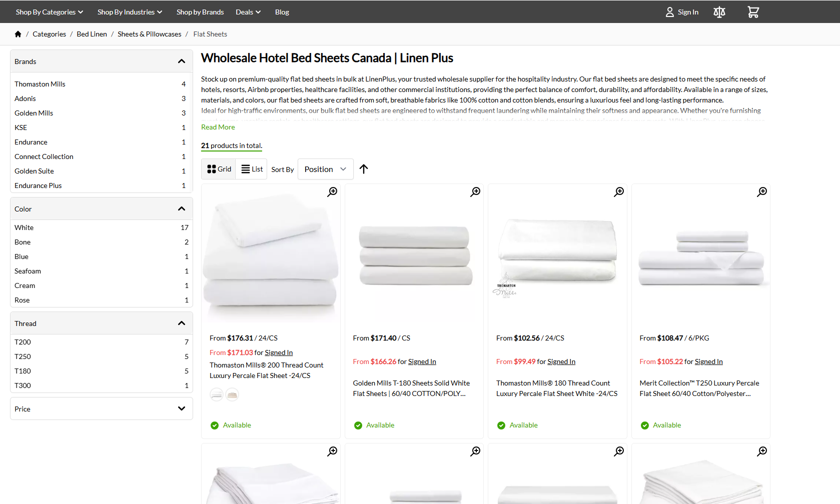
Task: Filter by Endurance brand
Action: pos(100,142)
